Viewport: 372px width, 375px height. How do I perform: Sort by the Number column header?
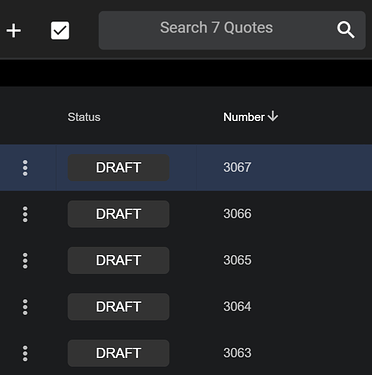[x=244, y=117]
